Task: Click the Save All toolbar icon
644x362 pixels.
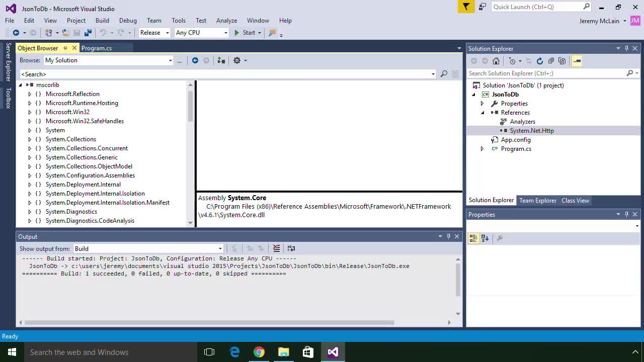Action: pos(88,33)
